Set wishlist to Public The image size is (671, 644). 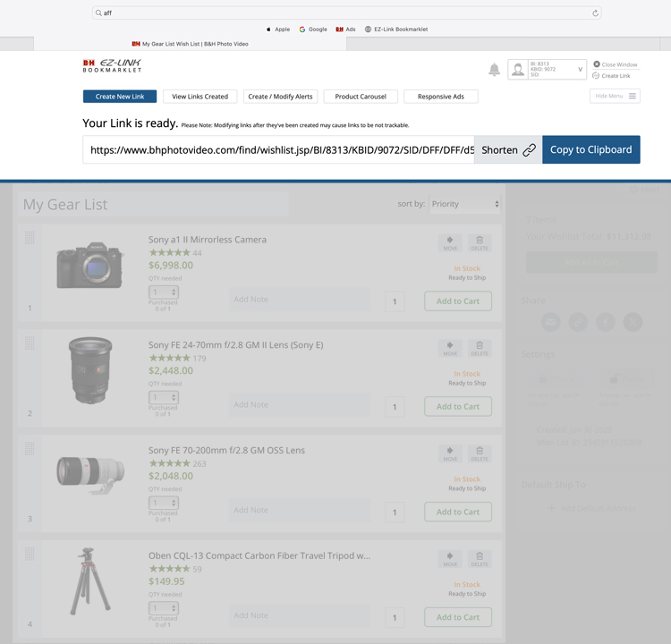click(626, 378)
